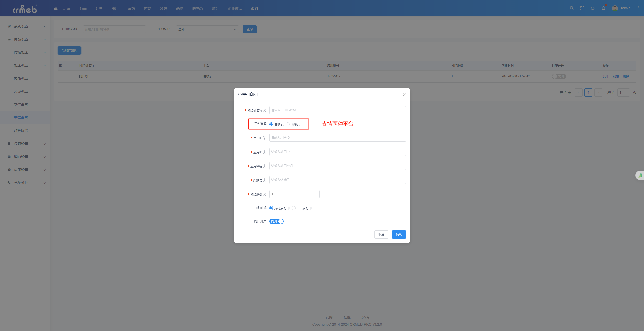644x331 pixels.
Task: Collapse sidebar using the menu fold icon
Action: click(x=56, y=8)
